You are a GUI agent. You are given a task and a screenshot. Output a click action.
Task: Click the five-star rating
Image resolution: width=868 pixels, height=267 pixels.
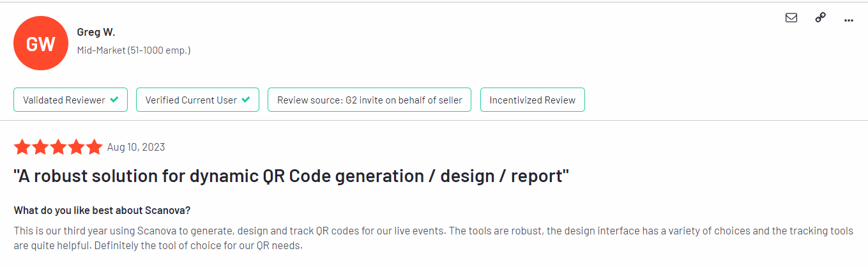[x=58, y=147]
